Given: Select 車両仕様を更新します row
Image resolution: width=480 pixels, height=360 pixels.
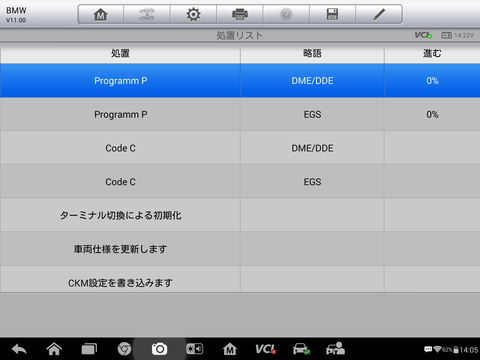Looking at the screenshot, I should coord(240,249).
